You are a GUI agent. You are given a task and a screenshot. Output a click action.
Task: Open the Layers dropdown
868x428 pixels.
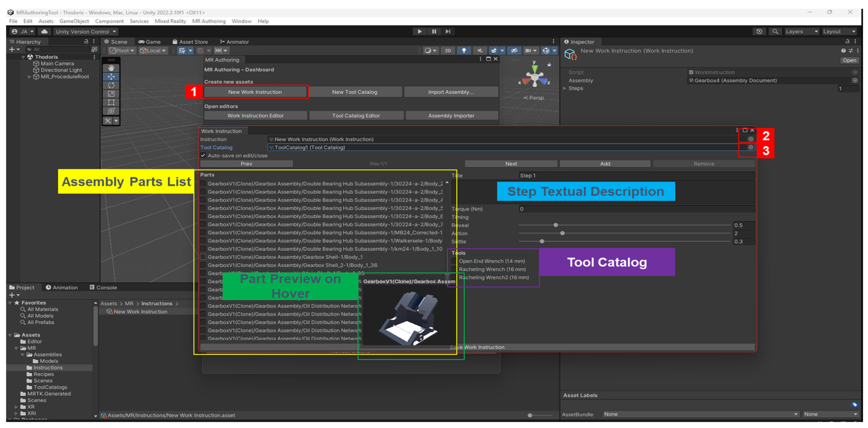(801, 31)
